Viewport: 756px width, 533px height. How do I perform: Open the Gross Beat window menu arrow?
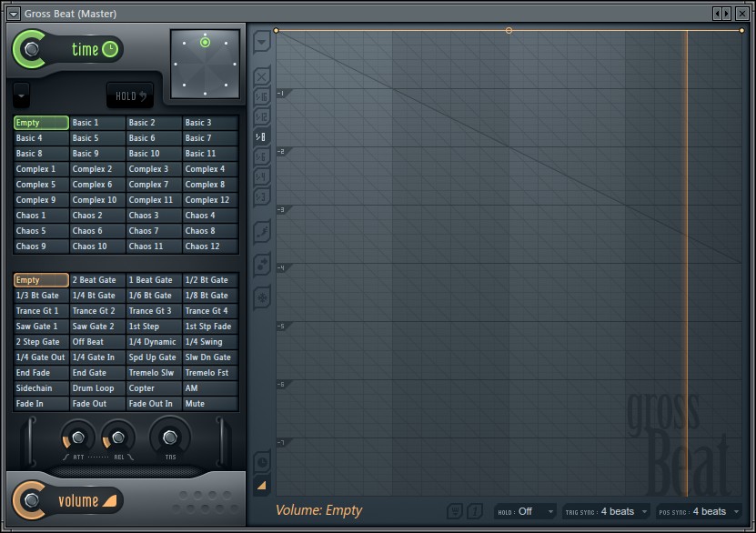pyautogui.click(x=14, y=14)
